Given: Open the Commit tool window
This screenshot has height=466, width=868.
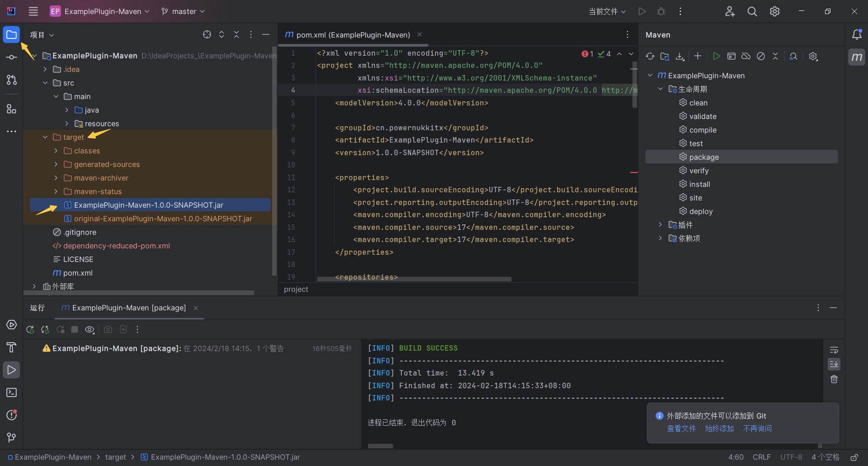Looking at the screenshot, I should [x=11, y=57].
